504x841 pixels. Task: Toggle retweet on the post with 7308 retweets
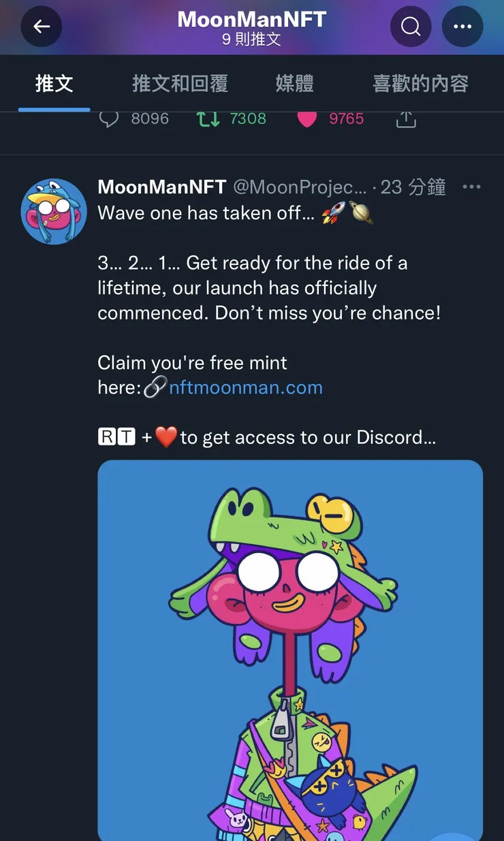[208, 119]
